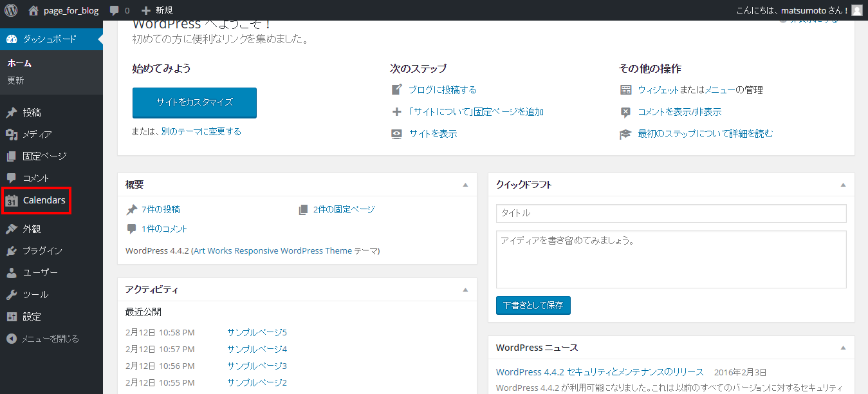868x394 pixels.
Task: Toggle the アクティビティ panel arrow
Action: click(465, 290)
